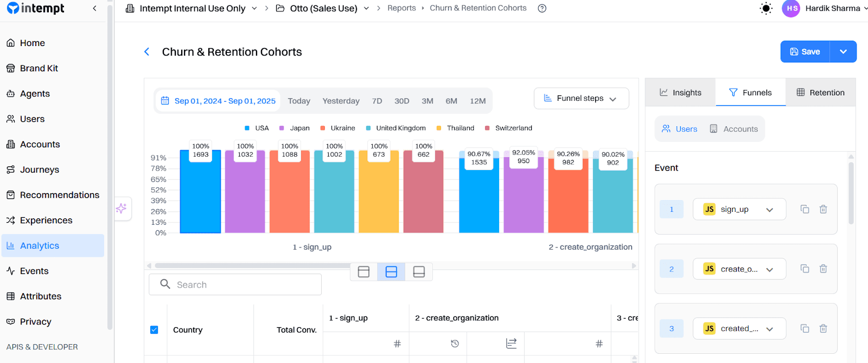Open the created_... event dropdown
The width and height of the screenshot is (868, 363).
pos(739,328)
